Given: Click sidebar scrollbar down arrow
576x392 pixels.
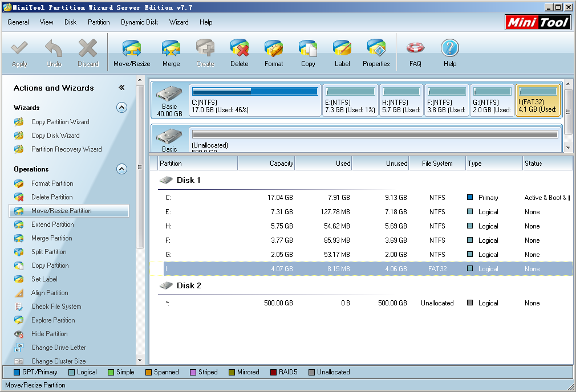Looking at the screenshot, I should point(140,361).
